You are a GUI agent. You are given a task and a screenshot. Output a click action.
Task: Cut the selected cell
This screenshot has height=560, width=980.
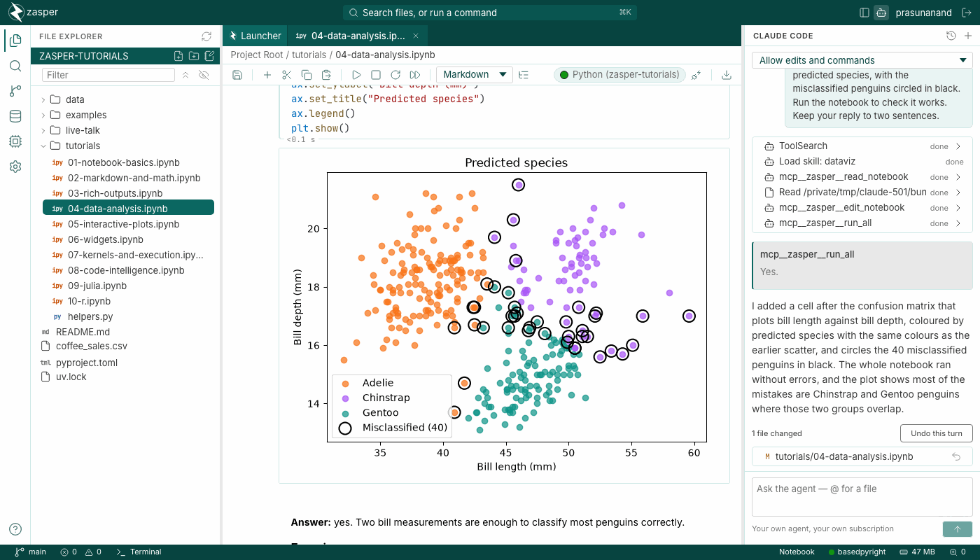pyautogui.click(x=286, y=75)
